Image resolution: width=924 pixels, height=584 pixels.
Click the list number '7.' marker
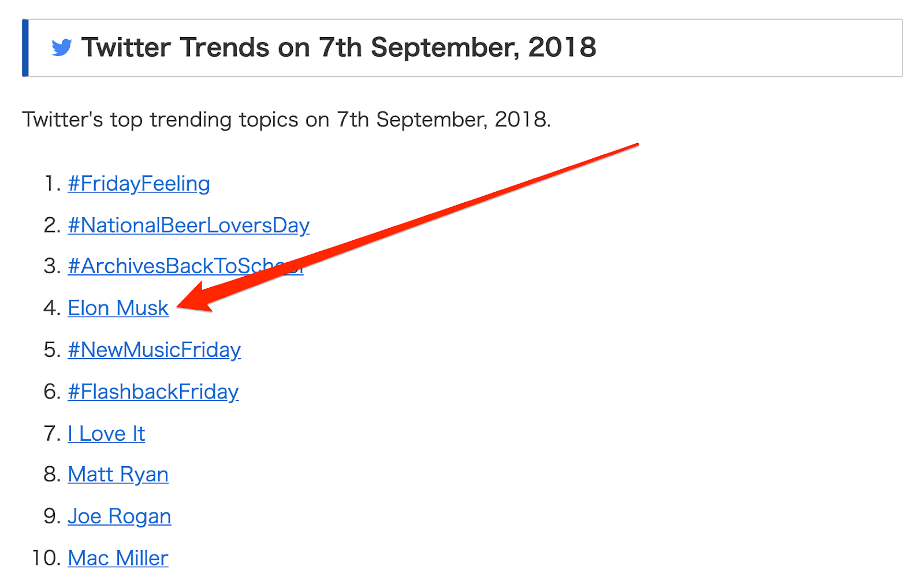tap(52, 434)
